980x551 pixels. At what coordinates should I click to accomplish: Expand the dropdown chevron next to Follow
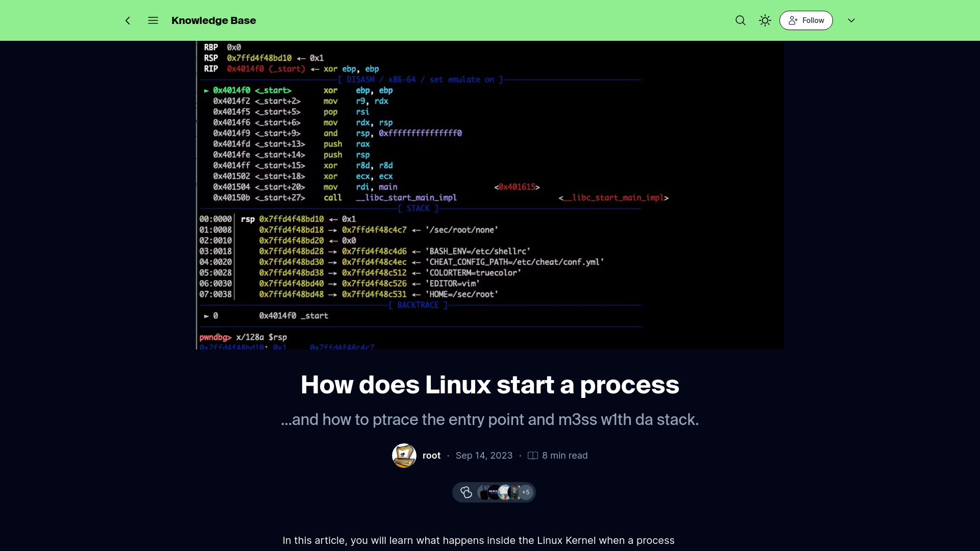(x=851, y=20)
